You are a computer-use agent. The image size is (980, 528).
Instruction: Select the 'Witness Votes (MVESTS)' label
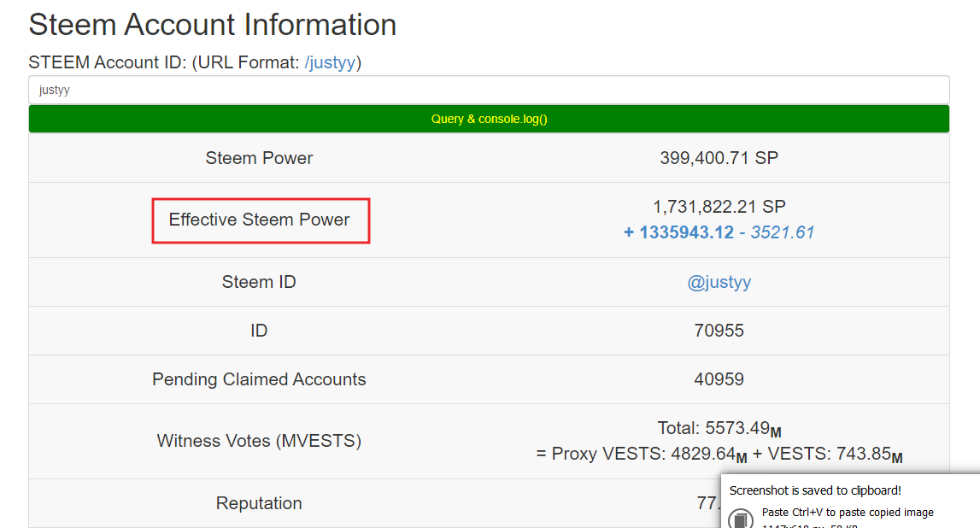[259, 441]
